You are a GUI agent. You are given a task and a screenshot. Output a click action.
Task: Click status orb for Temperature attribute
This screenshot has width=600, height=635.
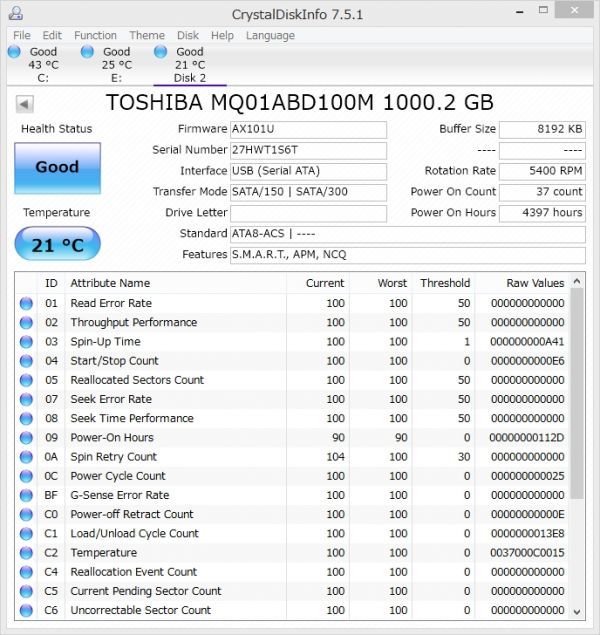click(x=26, y=553)
